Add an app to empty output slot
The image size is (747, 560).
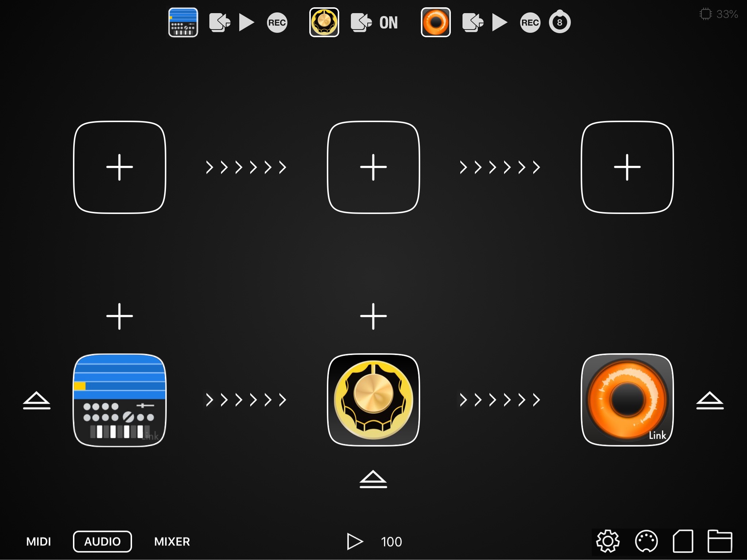click(627, 167)
